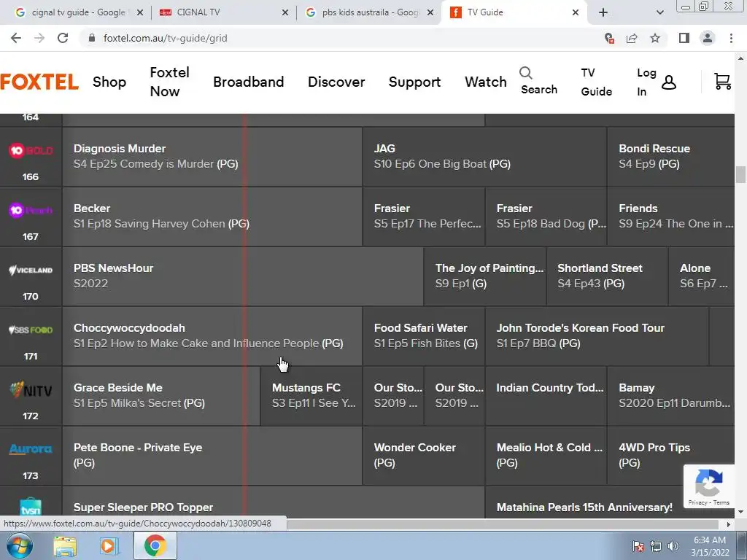The width and height of the screenshot is (747, 560).
Task: Go back in browser history
Action: pos(16,38)
